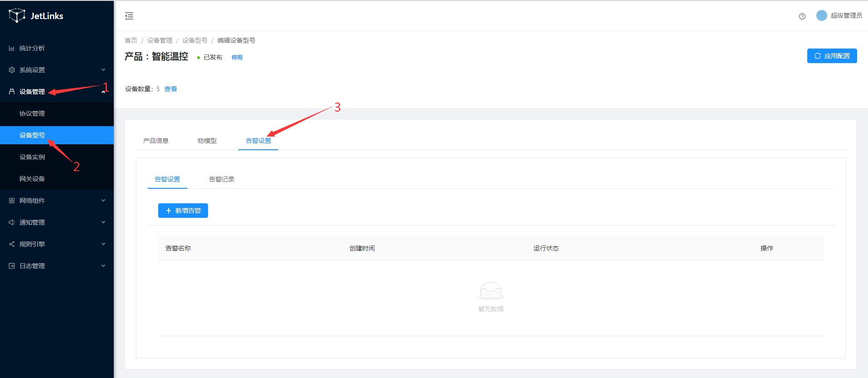868x378 pixels.
Task: Switch to the 告警记录 tab
Action: coord(222,179)
